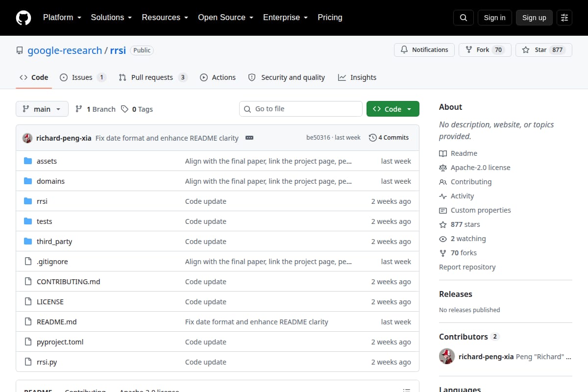Expand the Open Source menu

pos(226,17)
